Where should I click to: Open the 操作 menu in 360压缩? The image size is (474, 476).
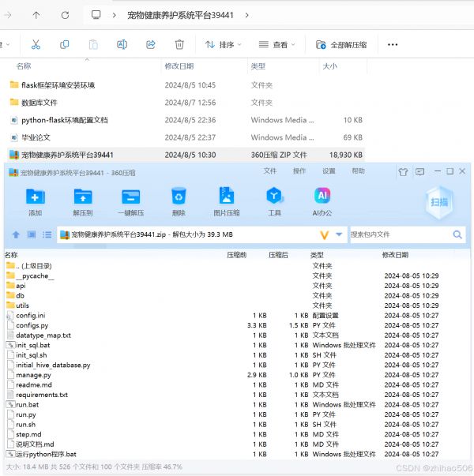(x=299, y=171)
